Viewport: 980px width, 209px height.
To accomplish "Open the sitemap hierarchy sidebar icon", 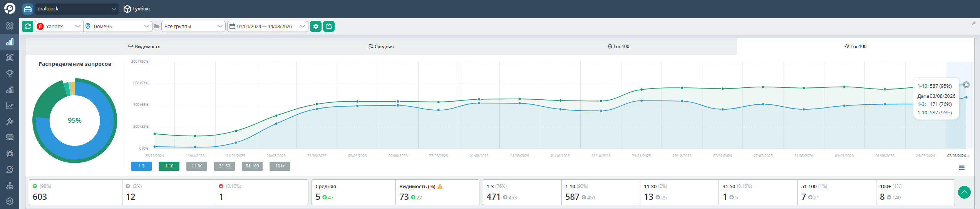I will click(10, 185).
